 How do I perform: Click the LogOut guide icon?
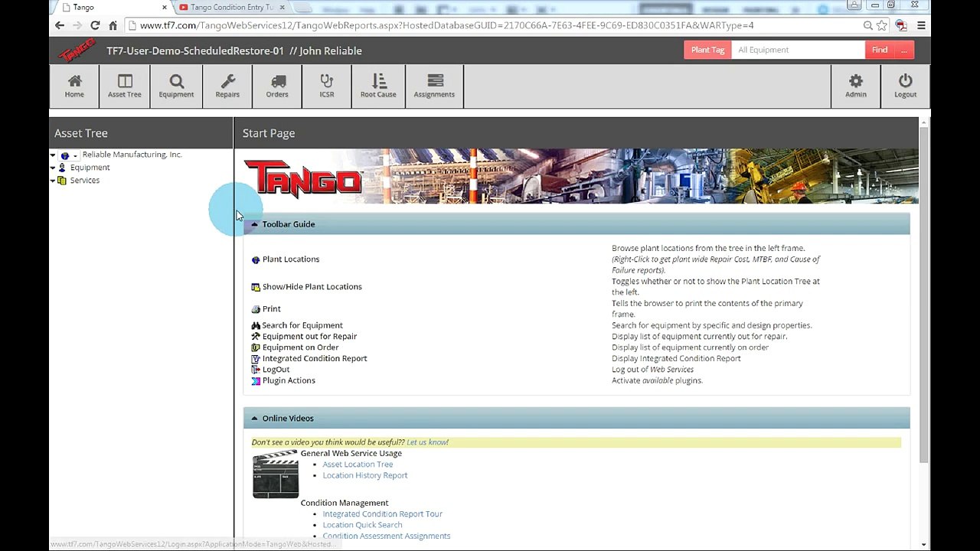(256, 370)
